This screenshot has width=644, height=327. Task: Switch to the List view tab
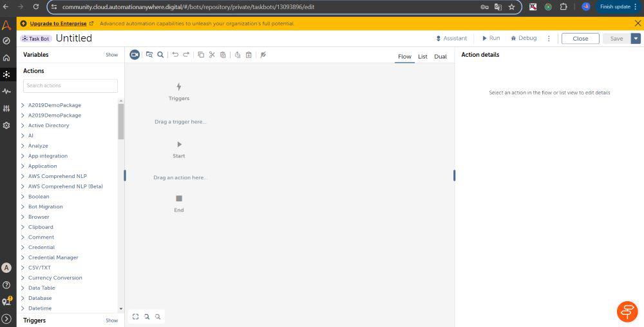(422, 57)
